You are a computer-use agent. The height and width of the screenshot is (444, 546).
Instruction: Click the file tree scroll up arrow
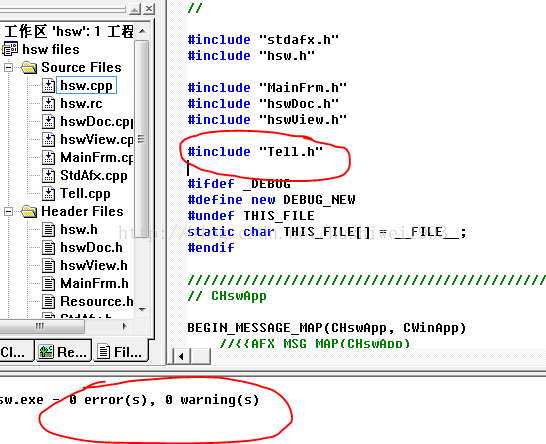[x=142, y=31]
